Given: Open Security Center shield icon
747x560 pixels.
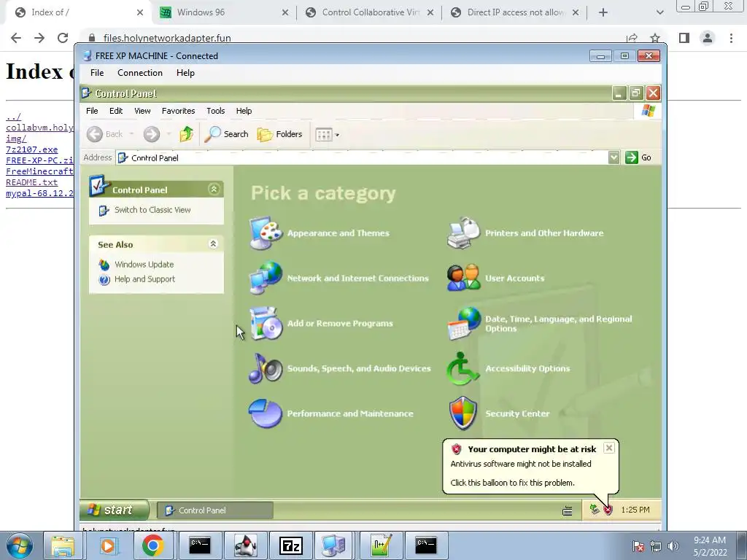Looking at the screenshot, I should [x=463, y=413].
